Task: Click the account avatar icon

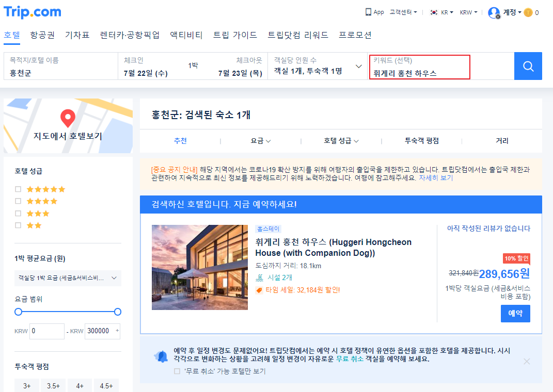Action: coord(494,13)
